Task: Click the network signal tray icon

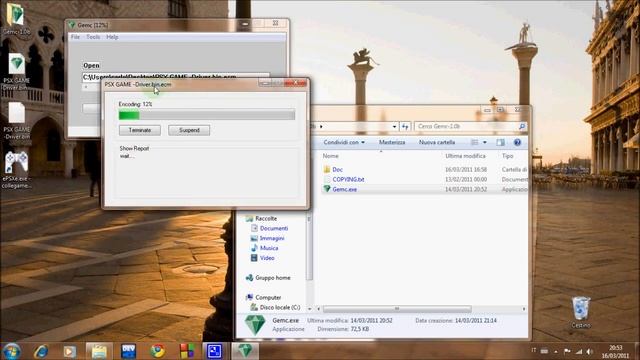Action: (579, 351)
